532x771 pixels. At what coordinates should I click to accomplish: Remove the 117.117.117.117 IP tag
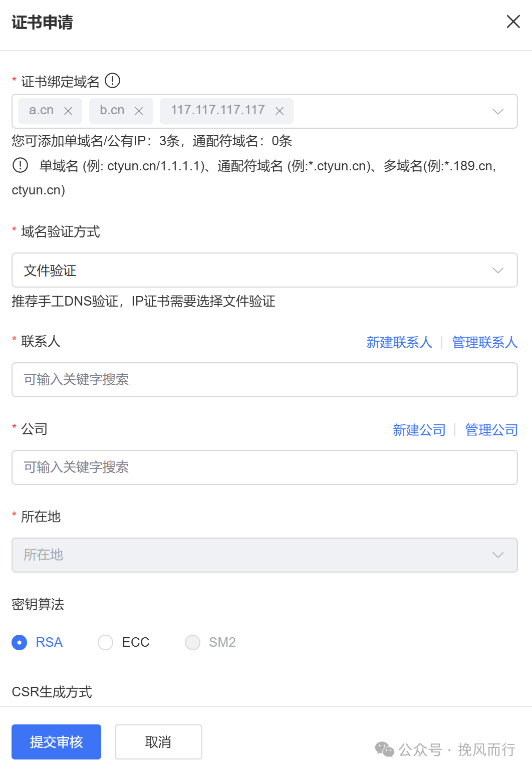[x=280, y=111]
